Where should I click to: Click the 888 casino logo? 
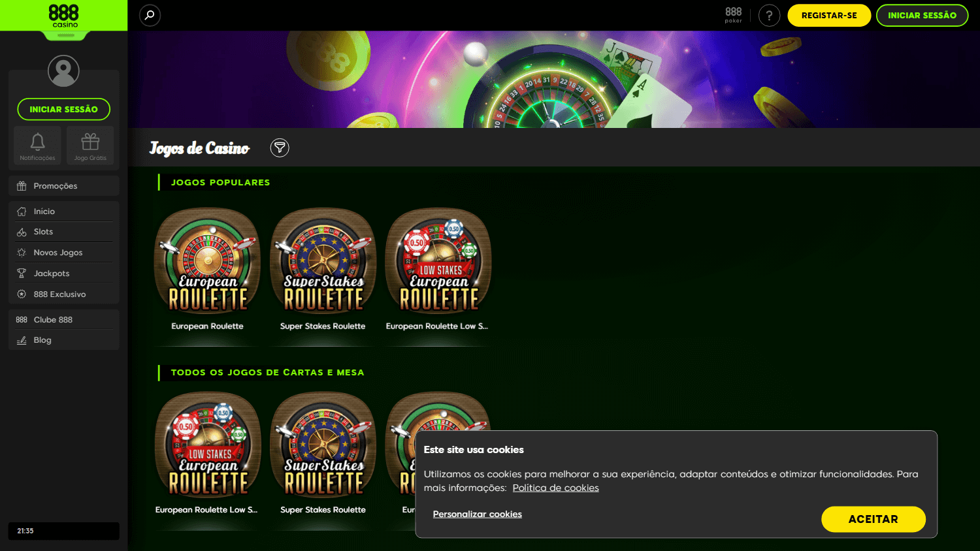coord(64,16)
